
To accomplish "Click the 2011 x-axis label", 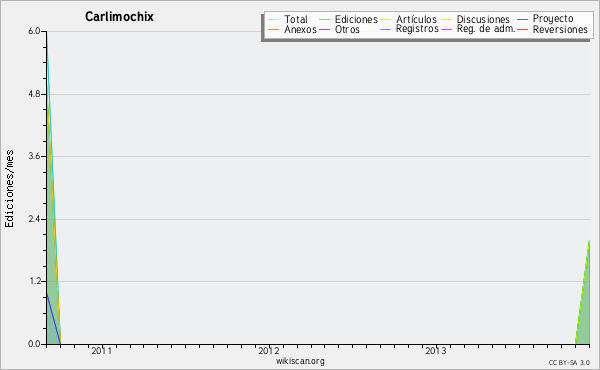I will click(x=101, y=350).
